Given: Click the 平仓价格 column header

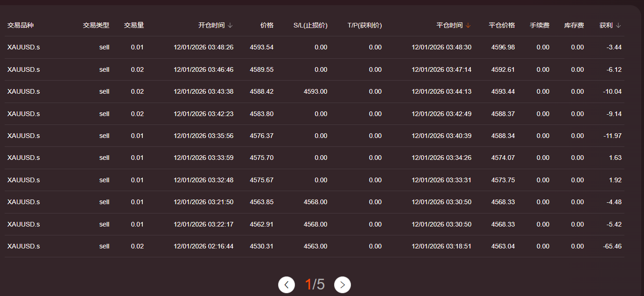Looking at the screenshot, I should (x=502, y=26).
